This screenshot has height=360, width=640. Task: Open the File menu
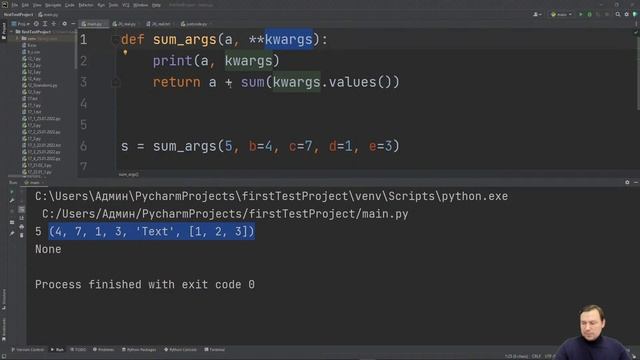tap(15, 5)
